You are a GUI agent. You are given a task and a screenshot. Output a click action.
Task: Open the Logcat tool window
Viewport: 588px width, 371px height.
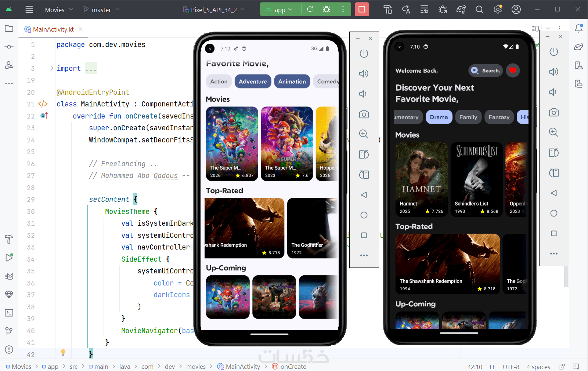coord(9,276)
